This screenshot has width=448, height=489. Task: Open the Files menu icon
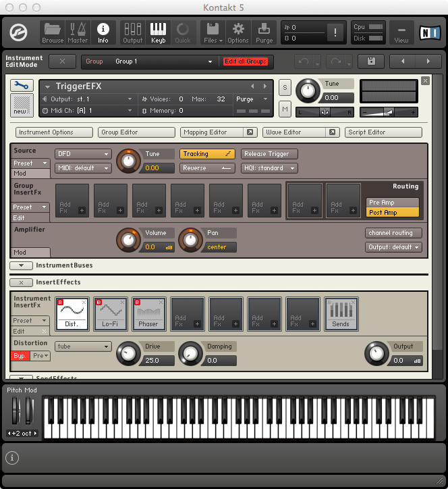click(212, 32)
